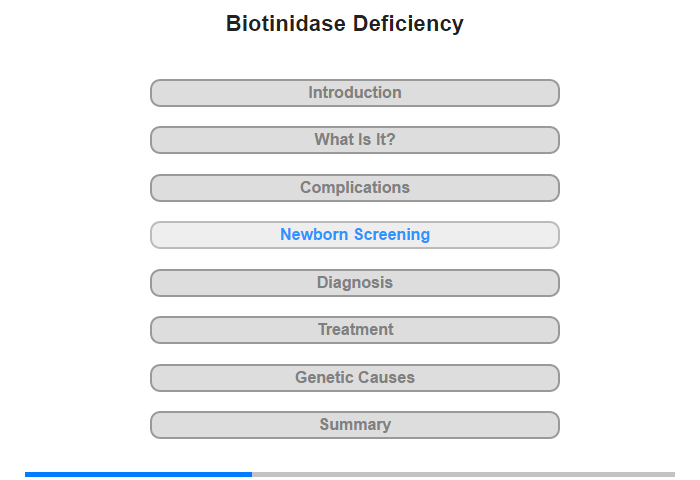
Task: Click the button just below Introduction
Action: coord(355,140)
